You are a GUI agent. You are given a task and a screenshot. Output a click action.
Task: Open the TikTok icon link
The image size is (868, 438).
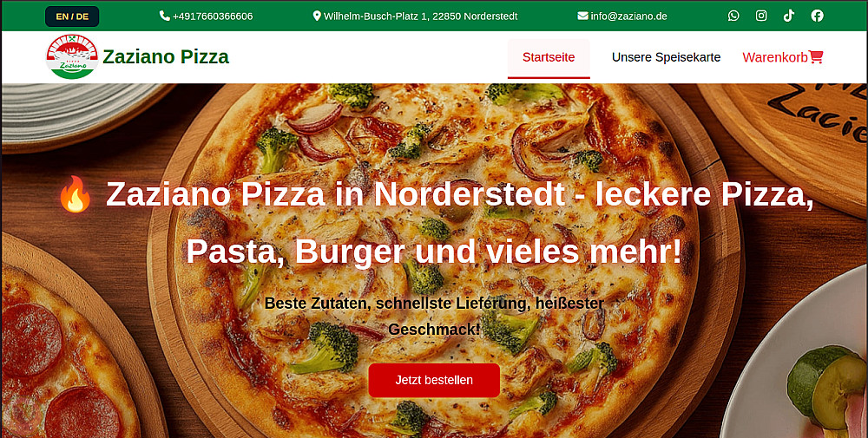coord(789,16)
